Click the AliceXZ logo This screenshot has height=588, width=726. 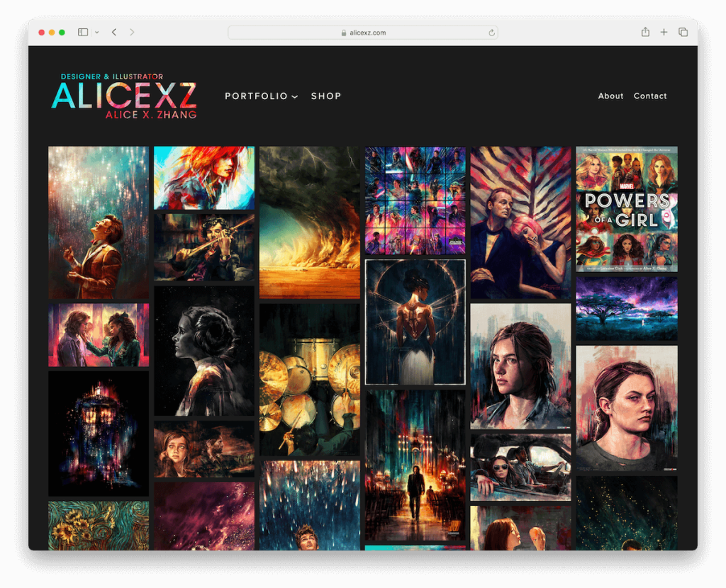click(x=124, y=96)
